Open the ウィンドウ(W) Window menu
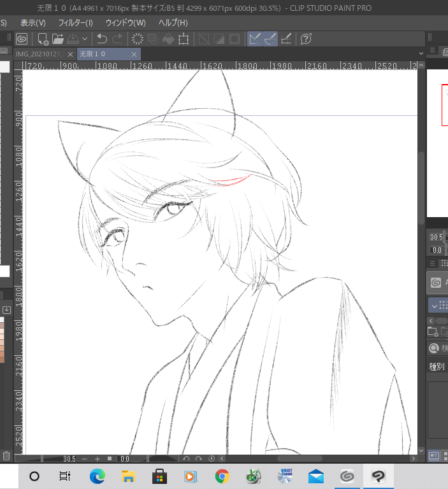 coord(126,23)
